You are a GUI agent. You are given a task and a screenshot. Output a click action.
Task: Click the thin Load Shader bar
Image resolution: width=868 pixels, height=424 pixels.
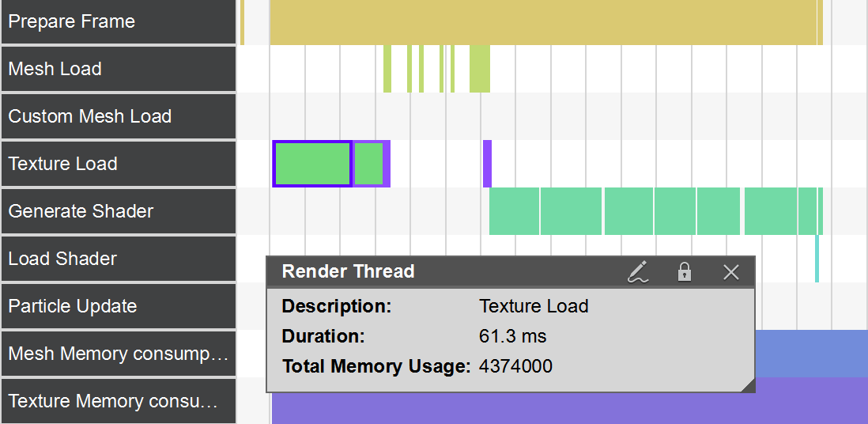click(x=817, y=259)
